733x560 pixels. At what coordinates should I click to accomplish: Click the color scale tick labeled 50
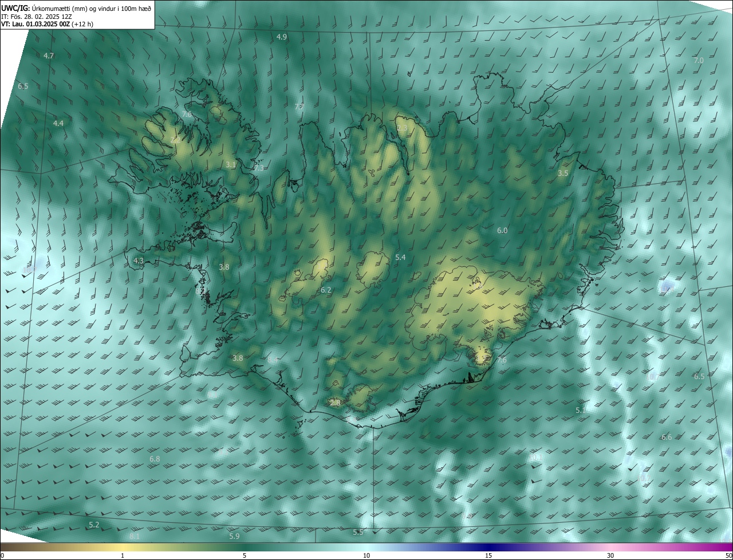coord(728,555)
